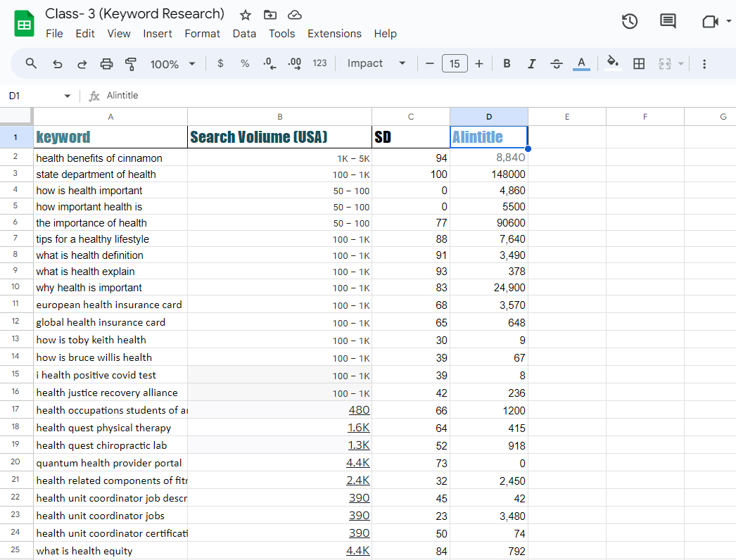
Task: Increase font size with plus button
Action: tap(479, 64)
